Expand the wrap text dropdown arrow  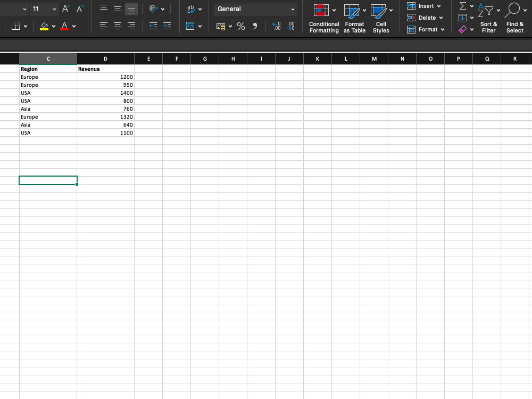point(200,9)
